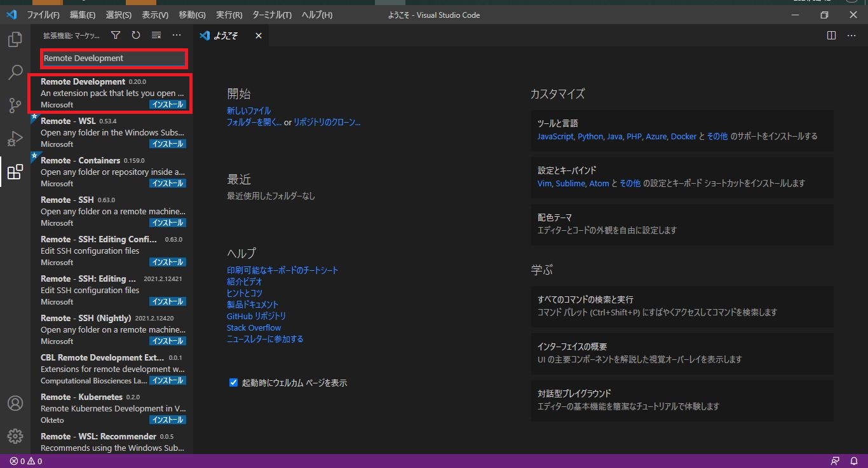Open the editor more actions menu

(851, 36)
